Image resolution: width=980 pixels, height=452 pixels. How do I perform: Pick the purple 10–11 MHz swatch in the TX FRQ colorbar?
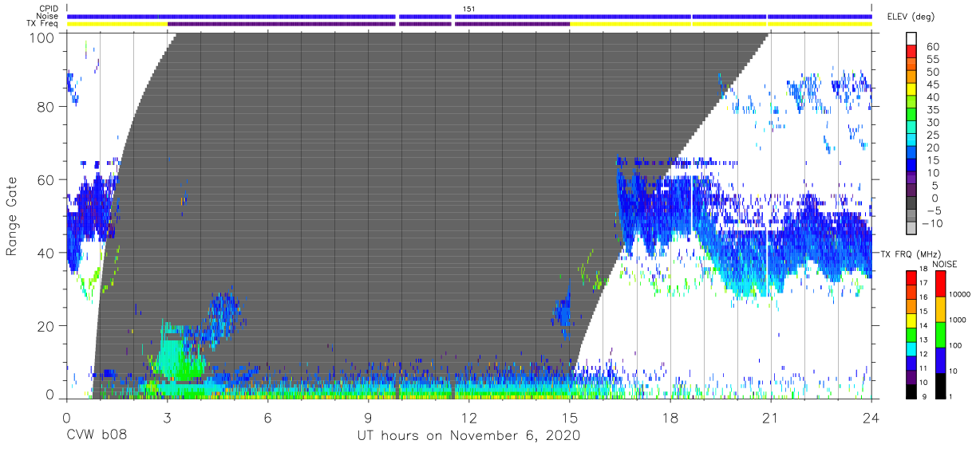(911, 377)
